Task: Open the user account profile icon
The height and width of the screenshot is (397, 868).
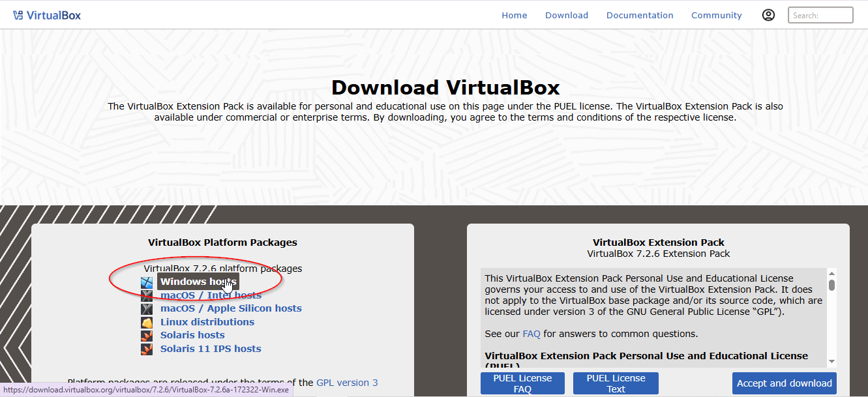Action: click(768, 15)
